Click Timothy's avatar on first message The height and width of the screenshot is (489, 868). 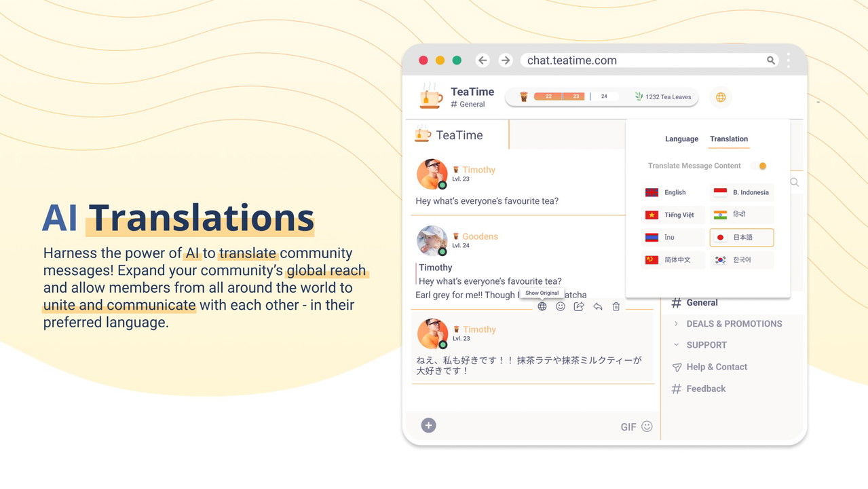[432, 174]
